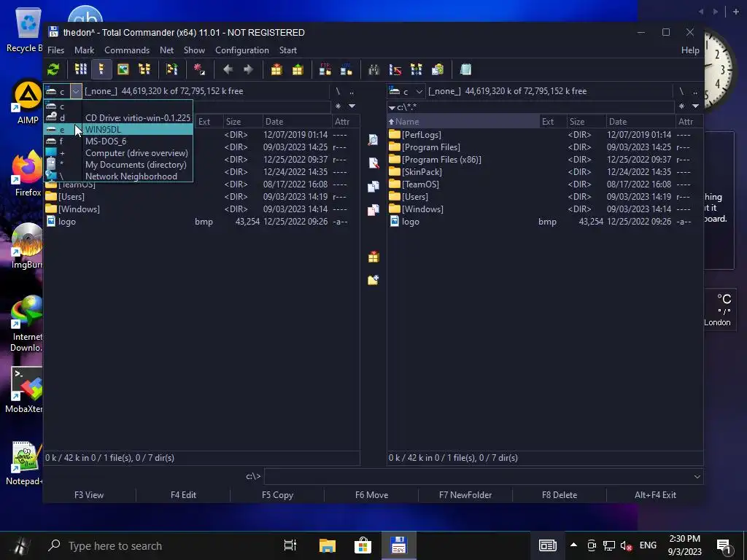This screenshot has height=560, width=747.
Task: Click the pack files gift-box toolbar icon
Action: pyautogui.click(x=276, y=69)
